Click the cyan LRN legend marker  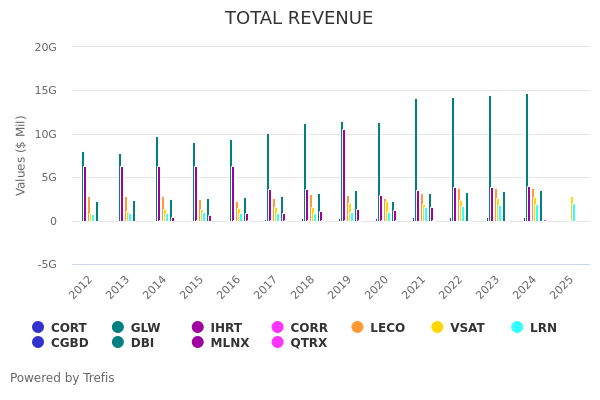point(517,327)
